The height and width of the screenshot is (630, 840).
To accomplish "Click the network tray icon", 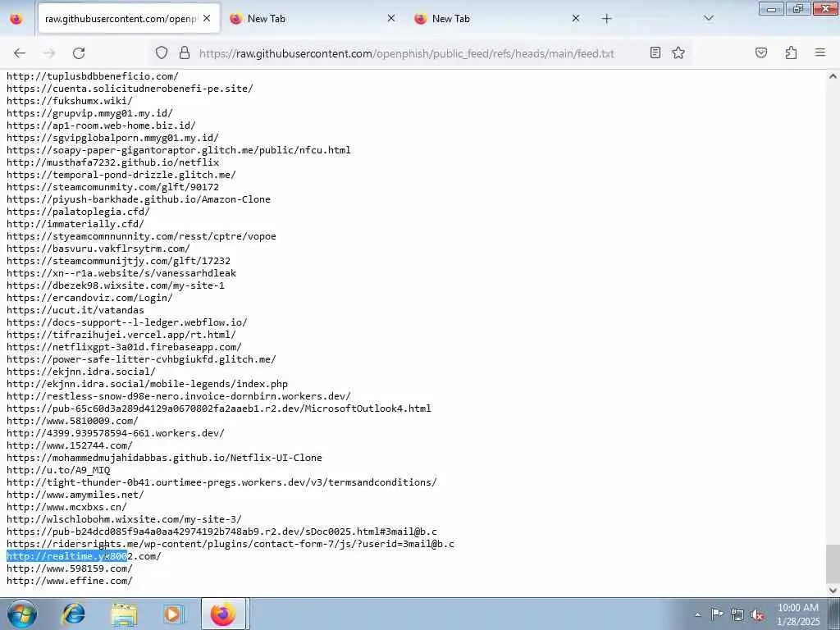I will tap(737, 614).
